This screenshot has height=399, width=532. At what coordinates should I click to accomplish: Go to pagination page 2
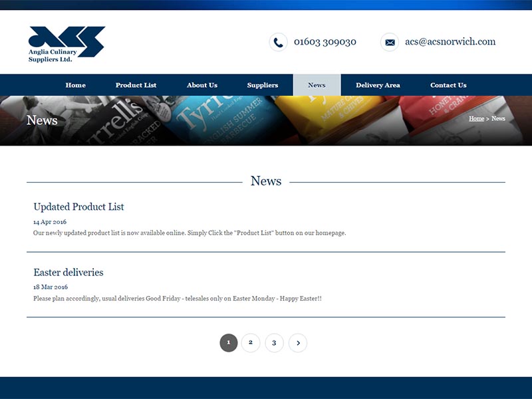coord(251,343)
